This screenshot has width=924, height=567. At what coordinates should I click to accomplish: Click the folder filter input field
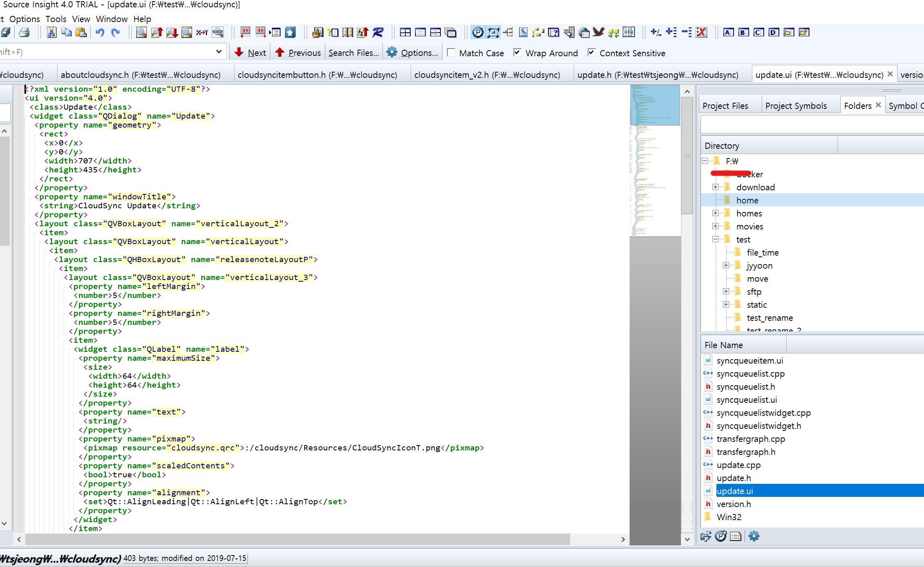point(812,124)
